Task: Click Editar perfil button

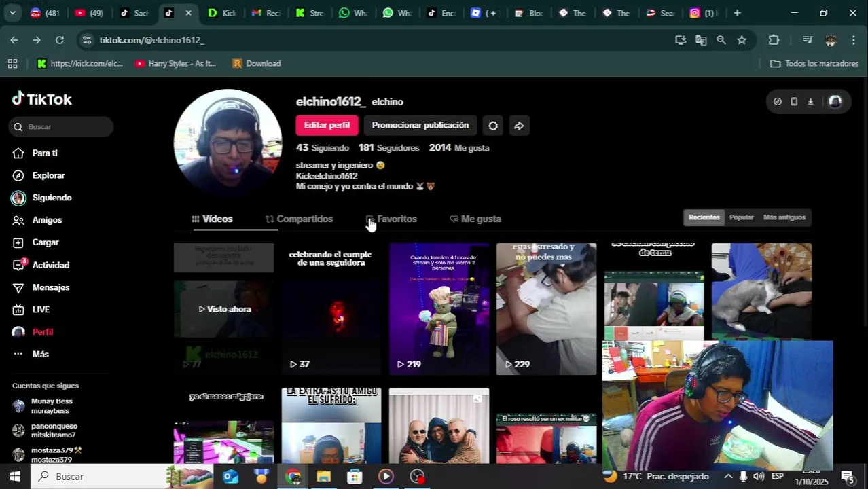Action: tap(327, 126)
